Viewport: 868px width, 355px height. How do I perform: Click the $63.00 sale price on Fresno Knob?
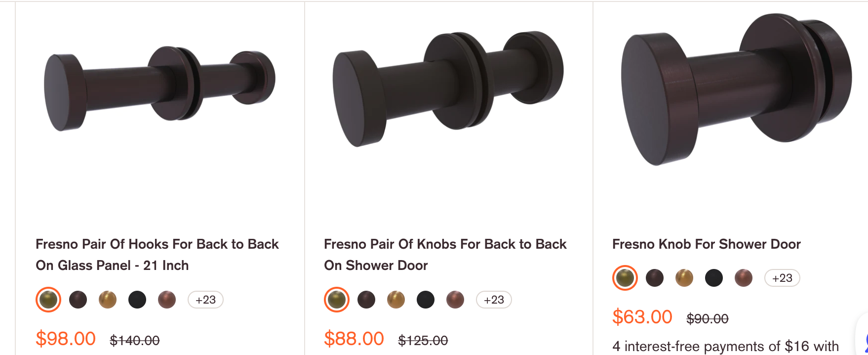point(642,317)
